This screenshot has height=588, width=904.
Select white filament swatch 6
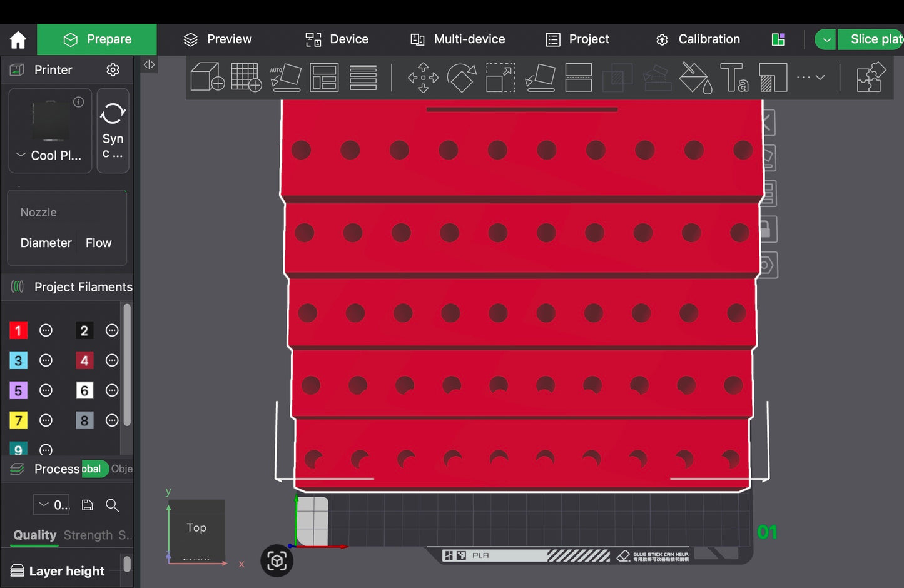coord(84,390)
